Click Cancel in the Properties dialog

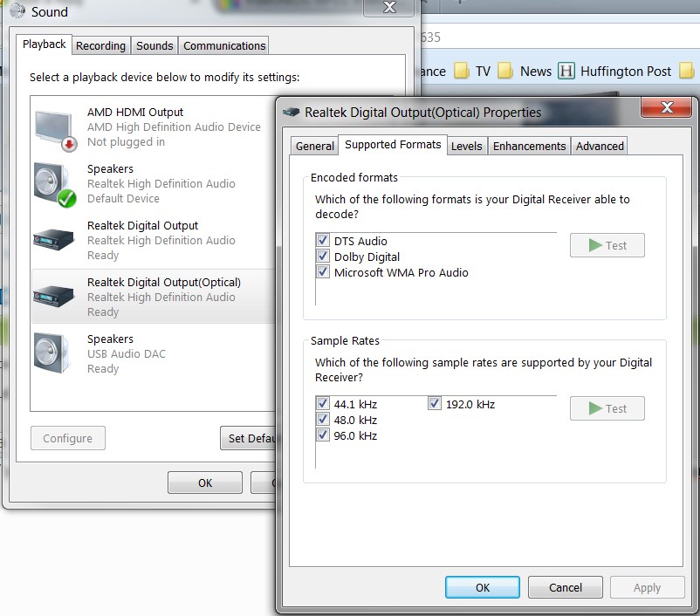pyautogui.click(x=566, y=587)
